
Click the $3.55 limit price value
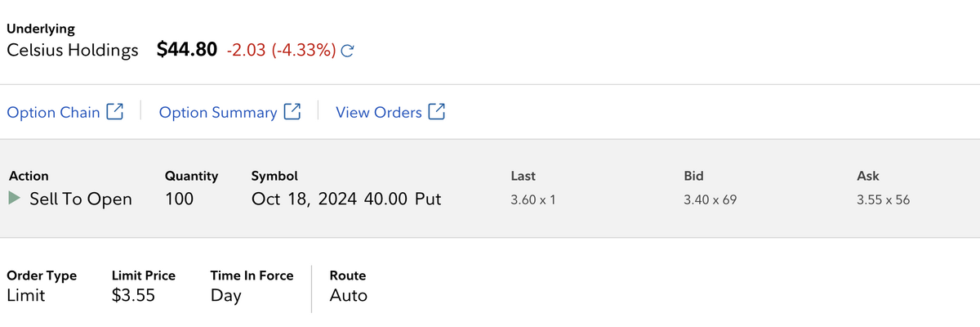click(x=133, y=295)
